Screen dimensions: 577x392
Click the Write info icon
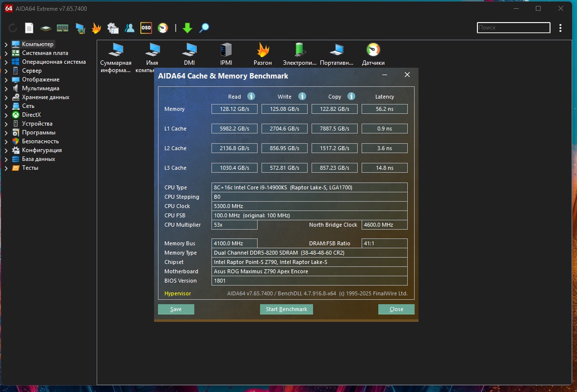point(302,97)
